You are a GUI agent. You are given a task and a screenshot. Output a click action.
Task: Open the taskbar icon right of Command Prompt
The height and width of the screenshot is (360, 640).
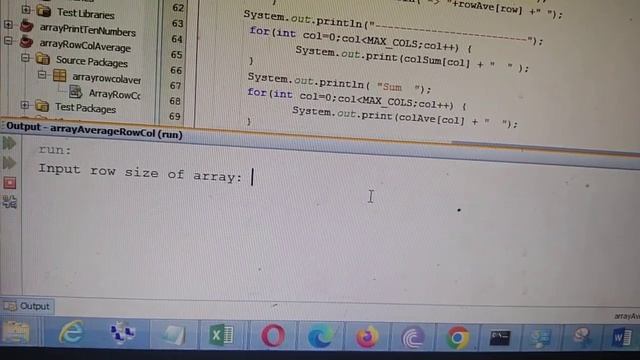[x=540, y=338]
